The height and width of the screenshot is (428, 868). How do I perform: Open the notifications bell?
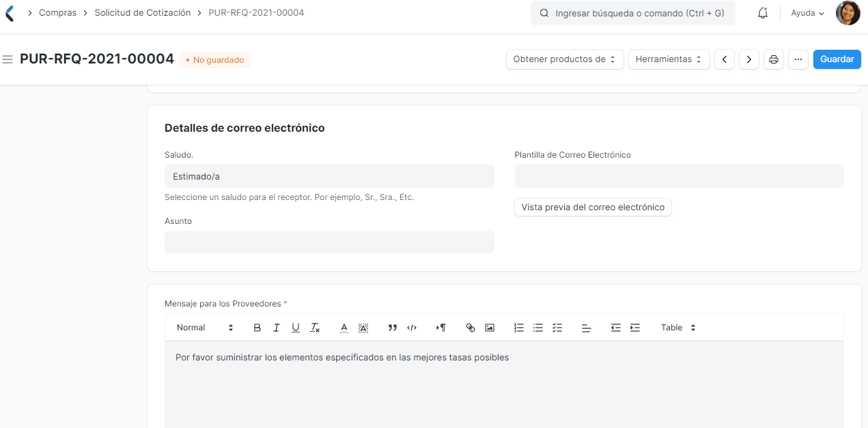tap(763, 12)
